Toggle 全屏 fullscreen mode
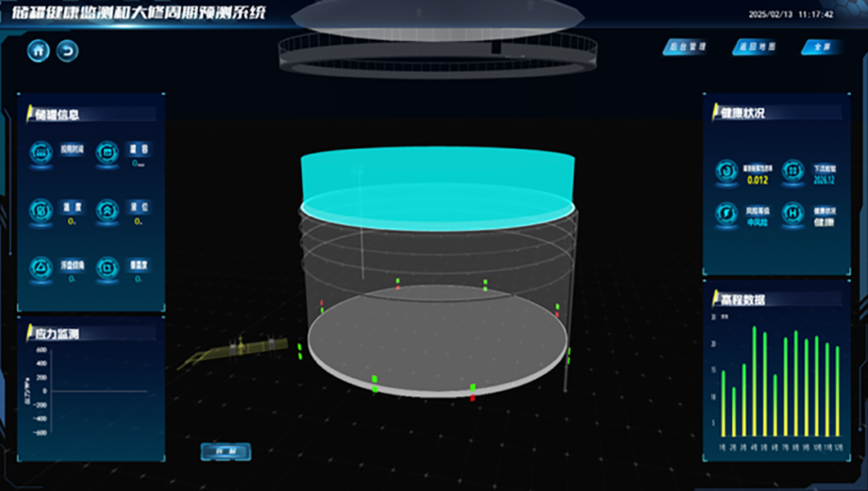Viewport: 868px width, 491px height. [821, 47]
